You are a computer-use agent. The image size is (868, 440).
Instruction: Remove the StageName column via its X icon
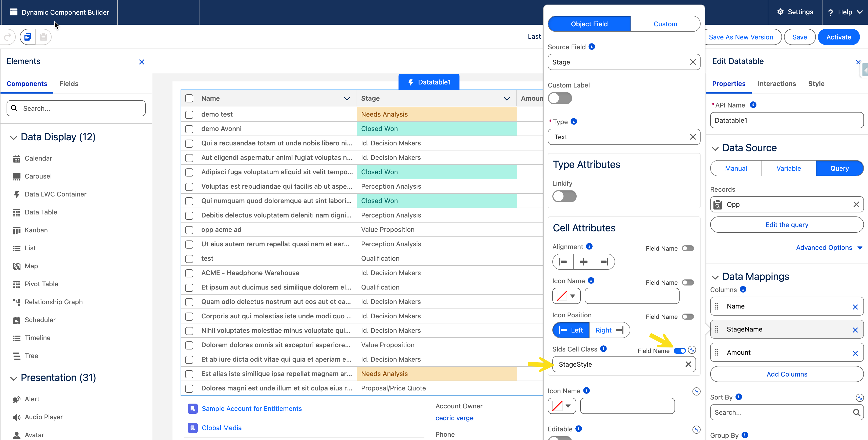click(855, 330)
